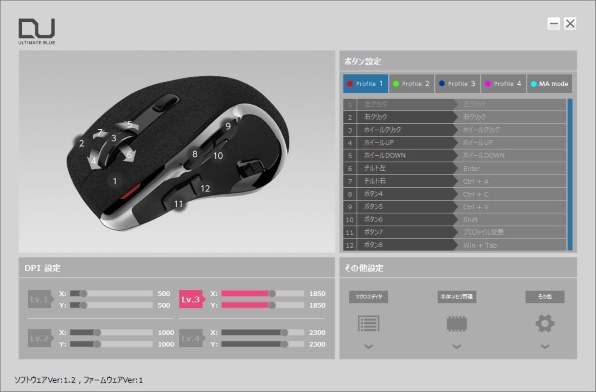This screenshot has width=596, height=392.
Task: Expand the chevron under memory management
Action: point(457,347)
